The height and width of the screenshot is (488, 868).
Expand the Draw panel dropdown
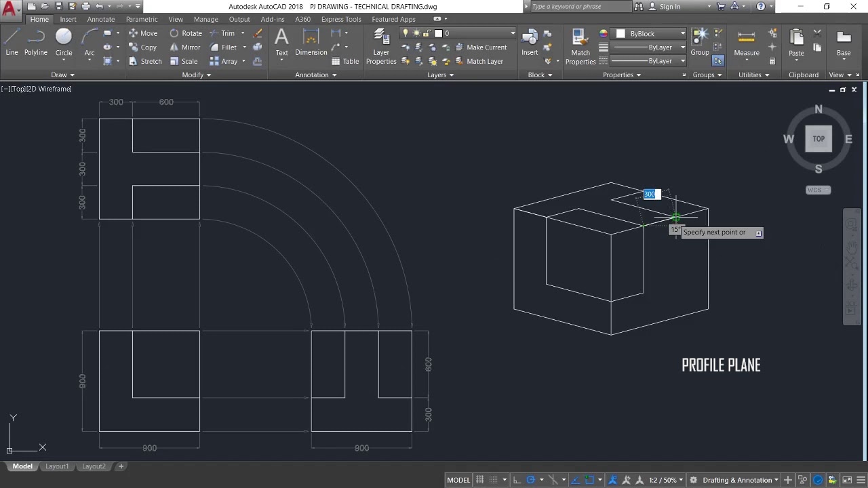coord(63,75)
